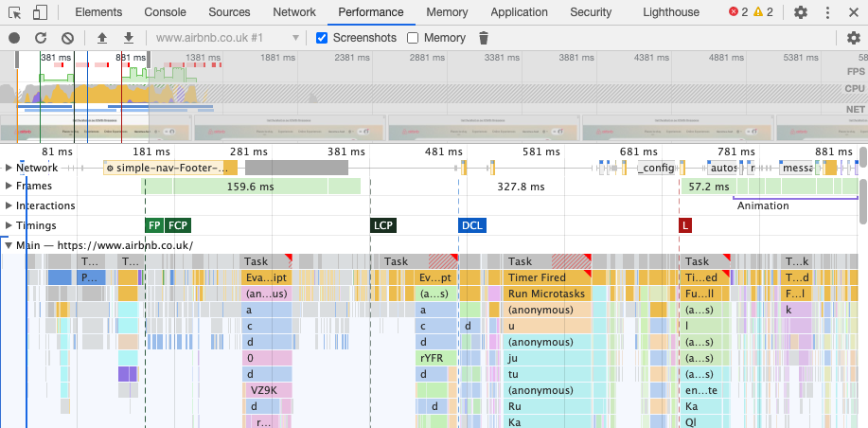Select the red L load marker

[x=686, y=225]
